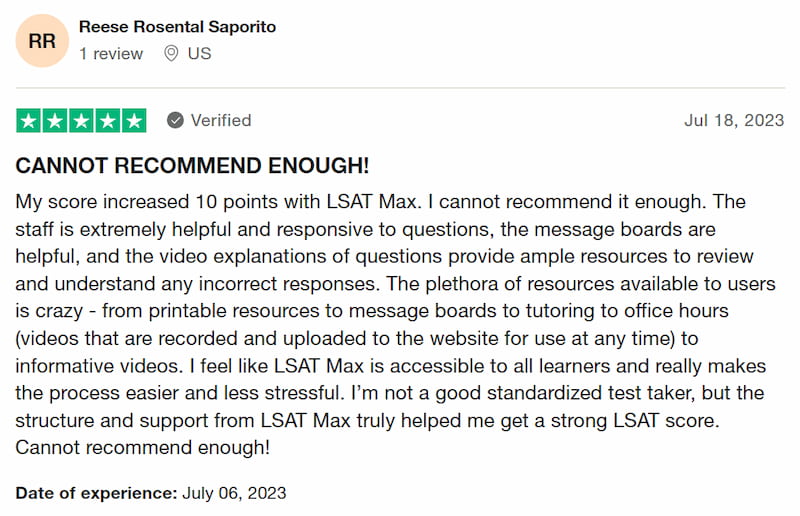Click the July 06, 2023 experience date
Viewport: 800px width, 516px height.
coord(234,493)
